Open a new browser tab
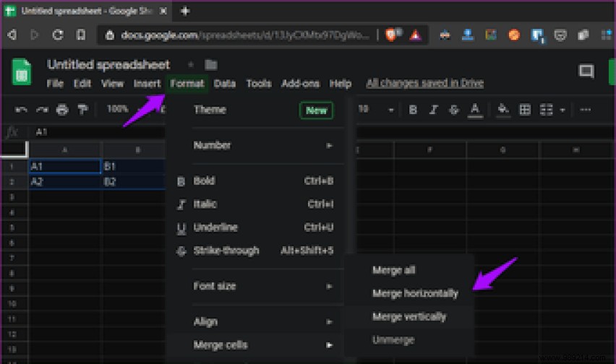 click(185, 11)
